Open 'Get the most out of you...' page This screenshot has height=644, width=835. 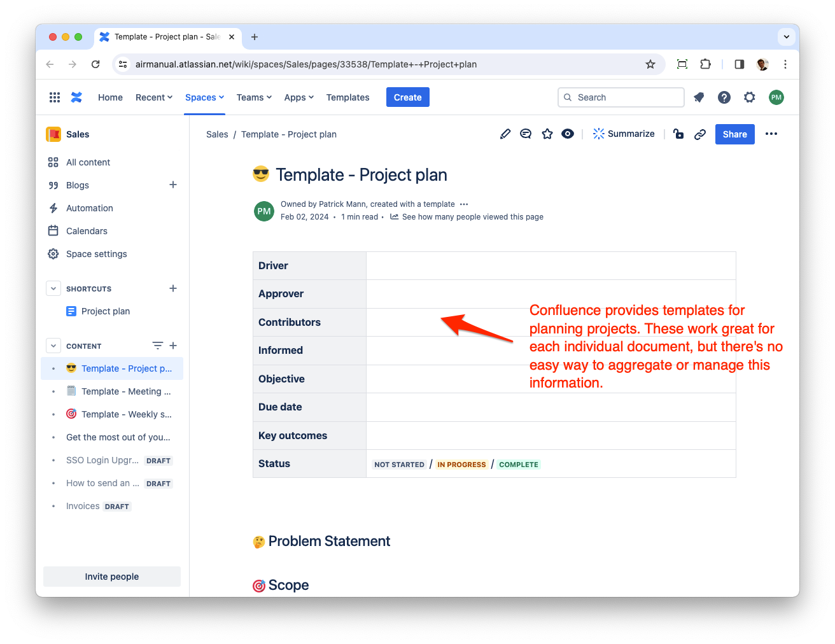pyautogui.click(x=112, y=437)
